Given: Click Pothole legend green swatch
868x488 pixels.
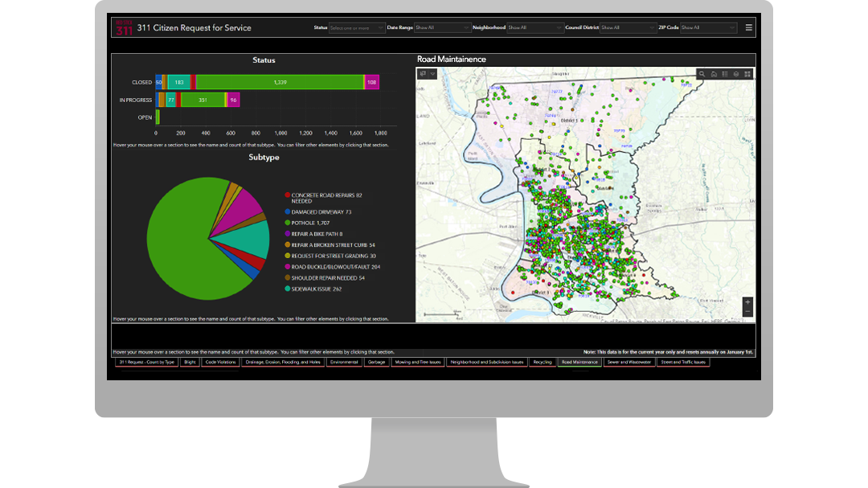Looking at the screenshot, I should [x=287, y=223].
